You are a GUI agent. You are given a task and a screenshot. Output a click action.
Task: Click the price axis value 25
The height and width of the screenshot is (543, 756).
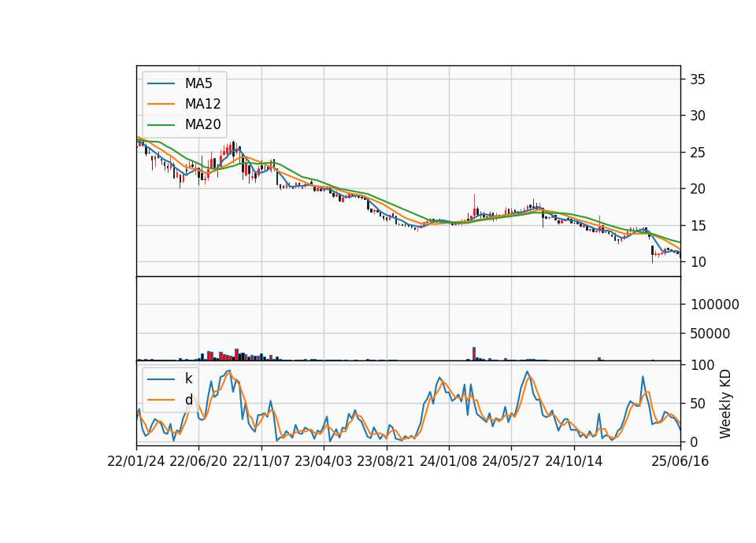click(697, 153)
